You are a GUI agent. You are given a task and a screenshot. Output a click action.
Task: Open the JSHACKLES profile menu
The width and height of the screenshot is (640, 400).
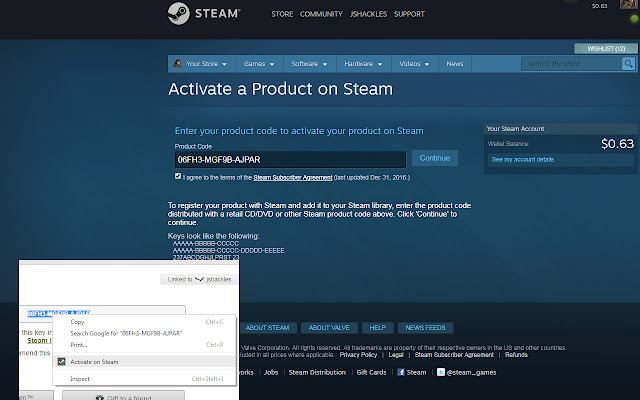pos(368,14)
